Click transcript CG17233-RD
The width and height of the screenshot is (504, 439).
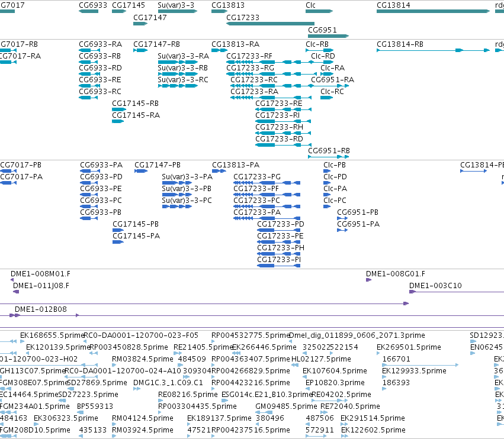[279, 139]
